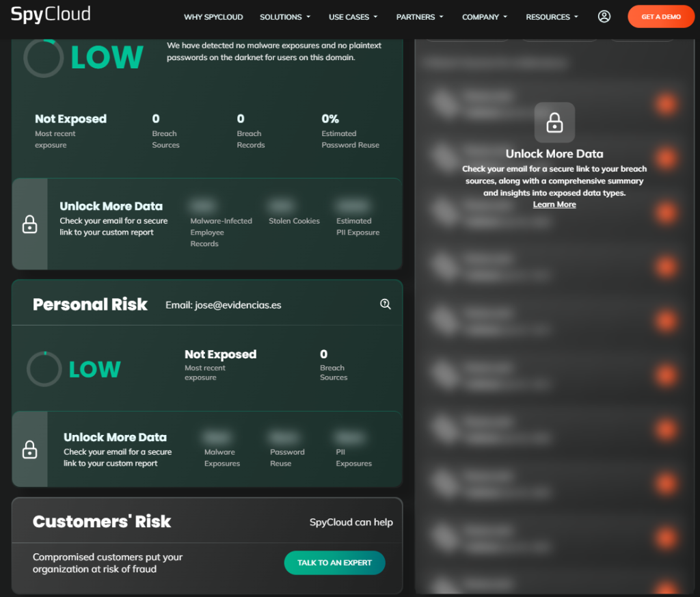The width and height of the screenshot is (700, 597).
Task: Click Not Exposed in domain risk card
Action: (x=70, y=119)
